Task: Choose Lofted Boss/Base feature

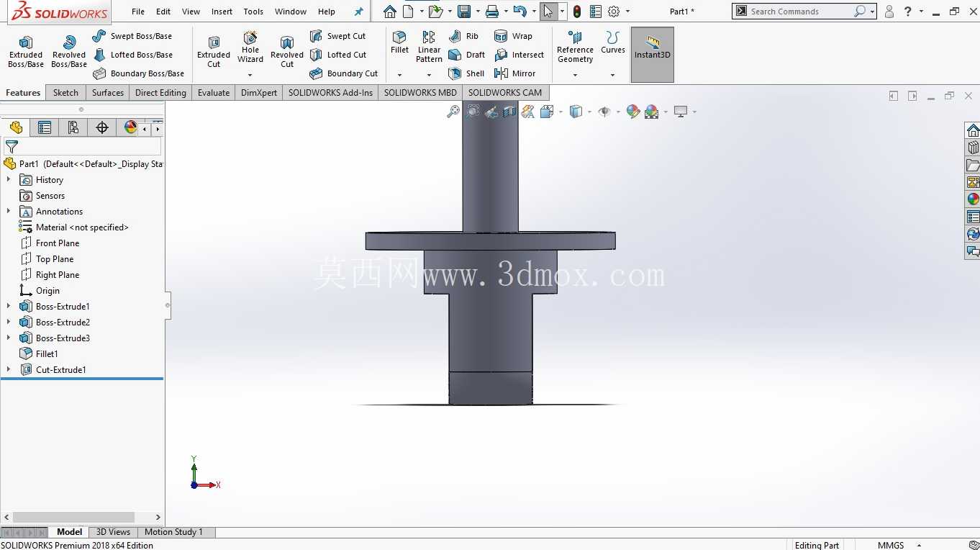Action: (132, 55)
